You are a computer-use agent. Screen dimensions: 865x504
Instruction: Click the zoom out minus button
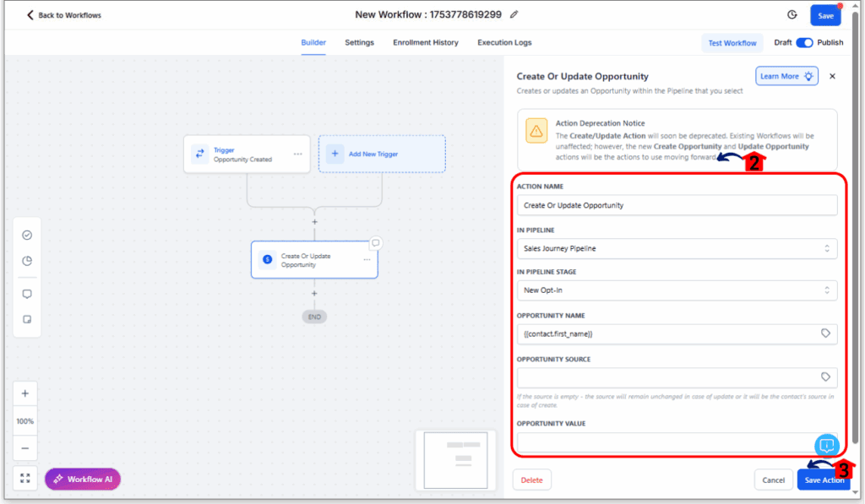[25, 448]
